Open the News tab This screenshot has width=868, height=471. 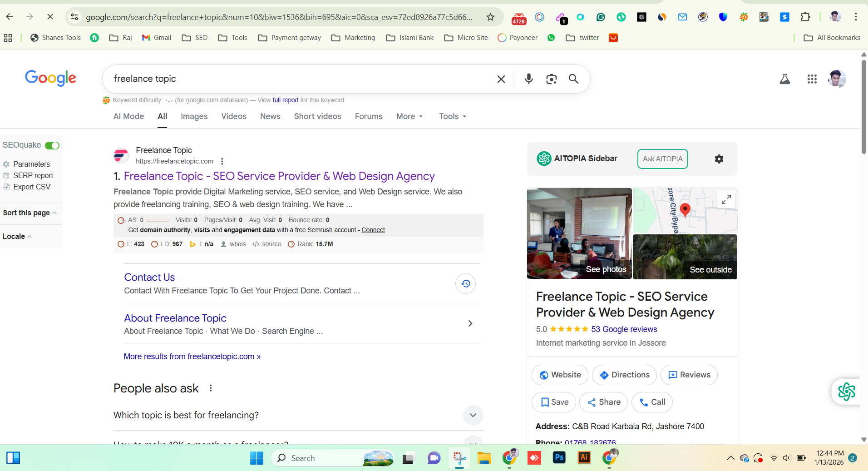(270, 117)
